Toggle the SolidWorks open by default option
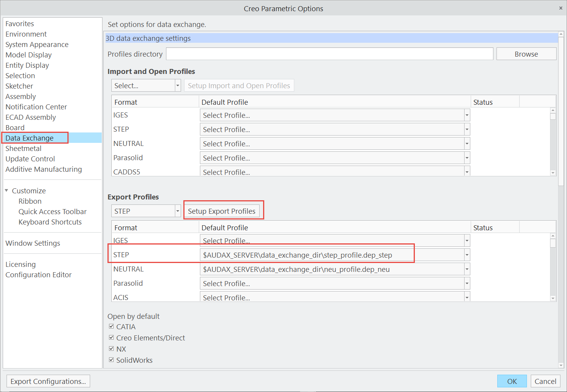 111,359
